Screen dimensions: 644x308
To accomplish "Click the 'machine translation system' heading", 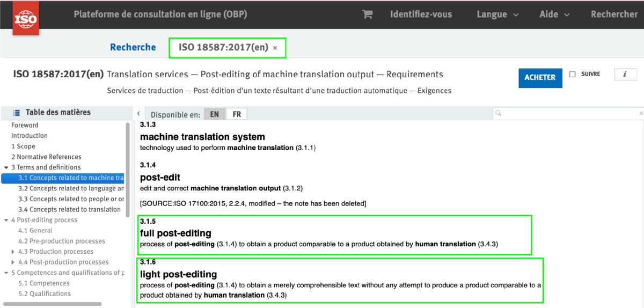I will [202, 137].
